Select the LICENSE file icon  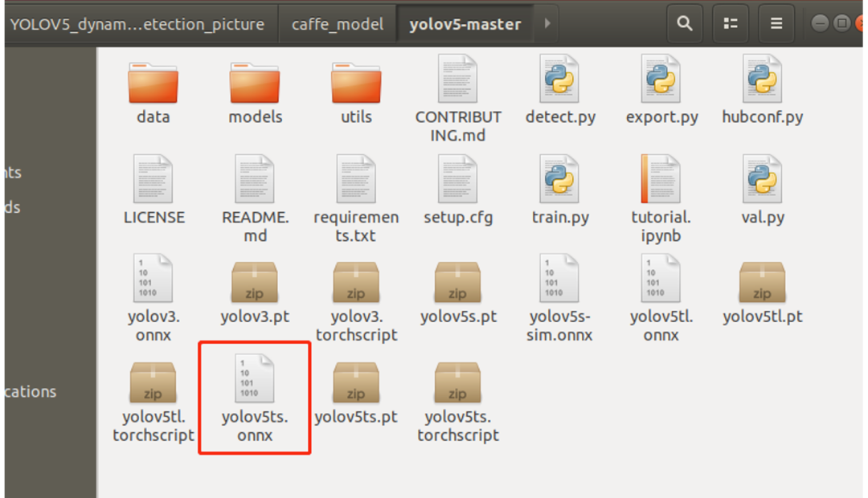click(x=154, y=179)
